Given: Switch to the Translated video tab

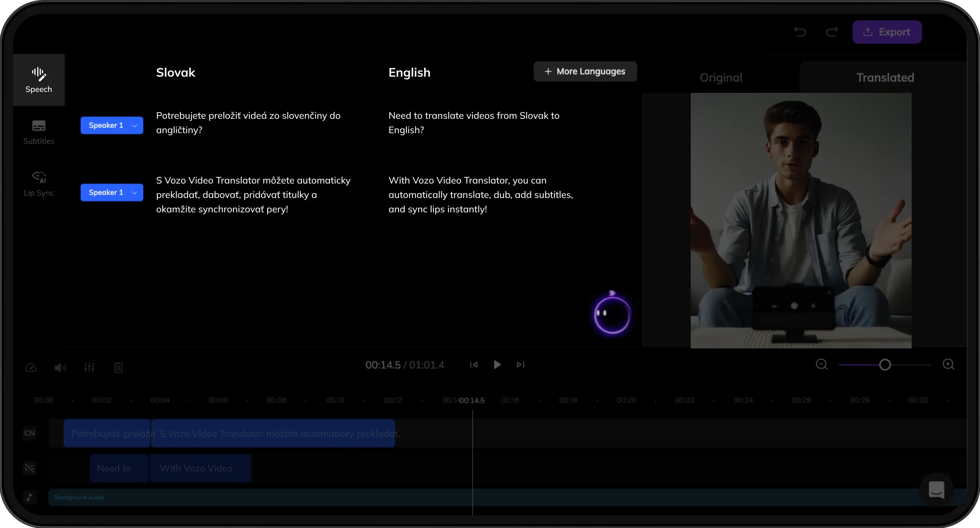Looking at the screenshot, I should point(885,78).
